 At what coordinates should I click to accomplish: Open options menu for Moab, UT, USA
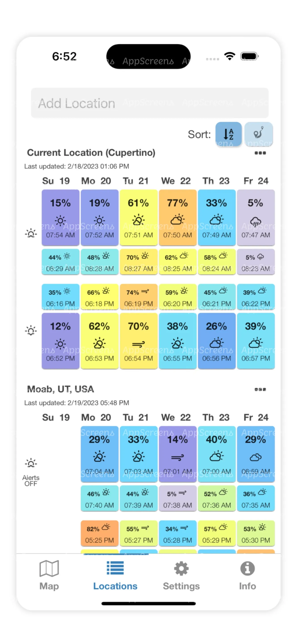point(260,389)
